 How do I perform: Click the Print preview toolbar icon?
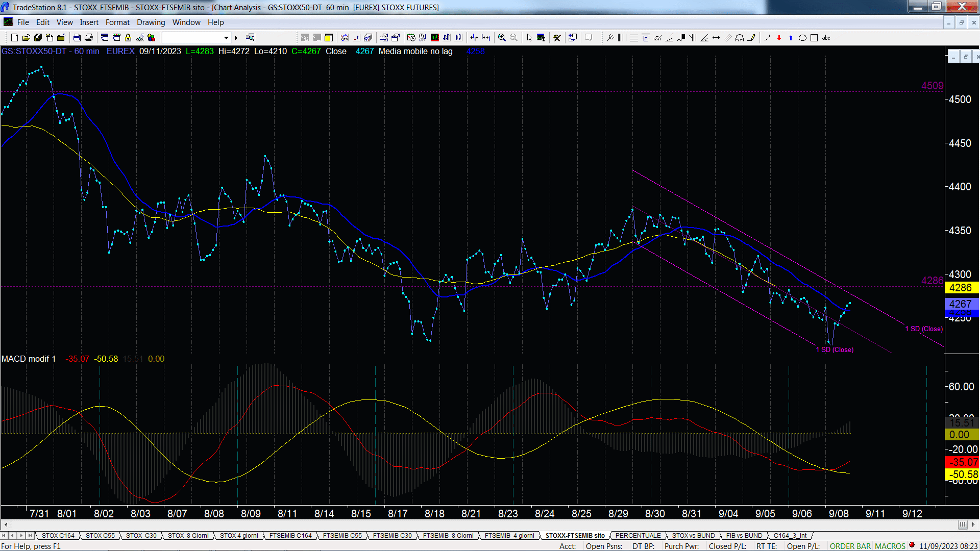(77, 38)
